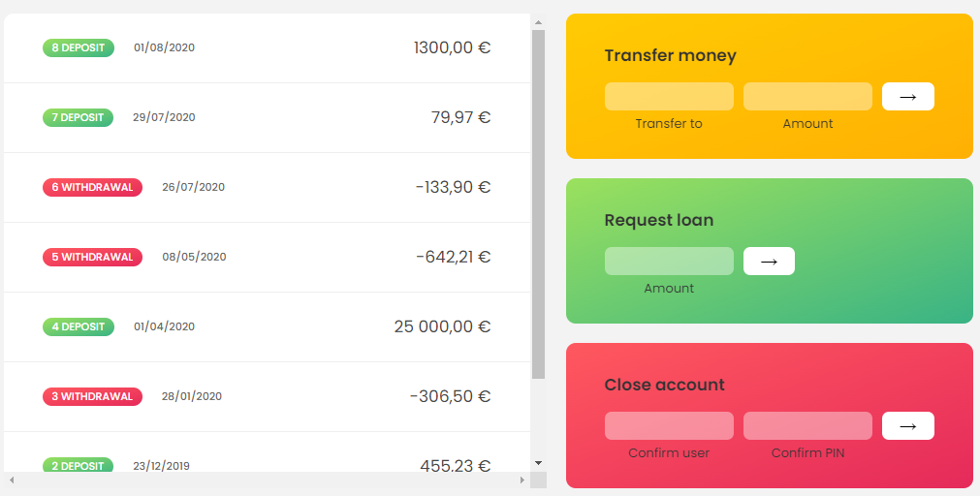The image size is (980, 496).
Task: Click the horizontal scrollbar left arrow
Action: [12, 480]
